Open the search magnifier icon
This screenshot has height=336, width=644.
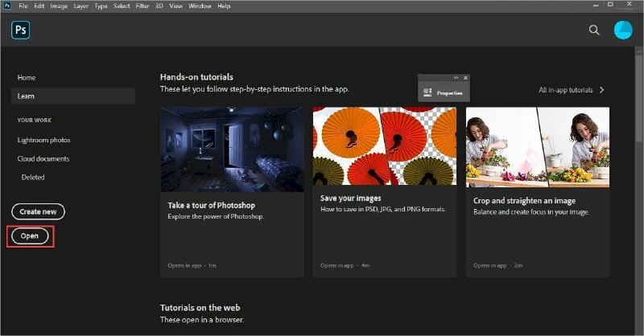click(594, 30)
